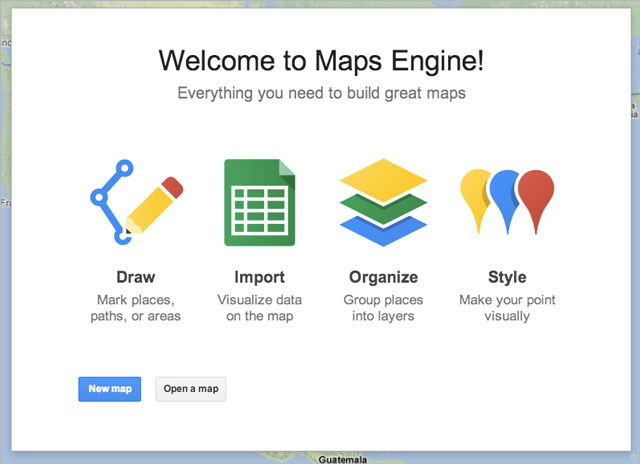Screen dimensions: 640x464
Task: Click the Draw pencil icon
Action: pyautogui.click(x=150, y=205)
